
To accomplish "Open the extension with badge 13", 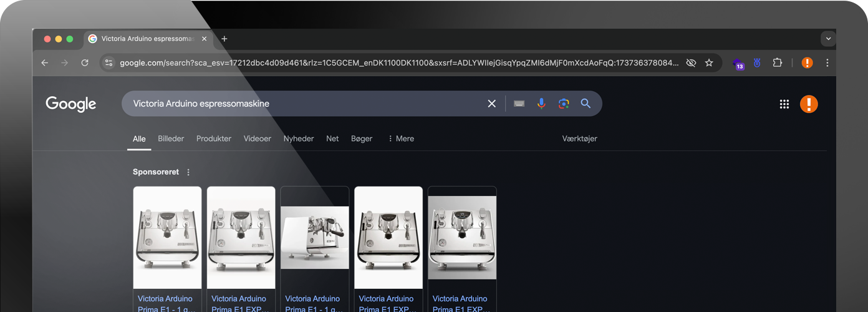I will click(x=738, y=64).
